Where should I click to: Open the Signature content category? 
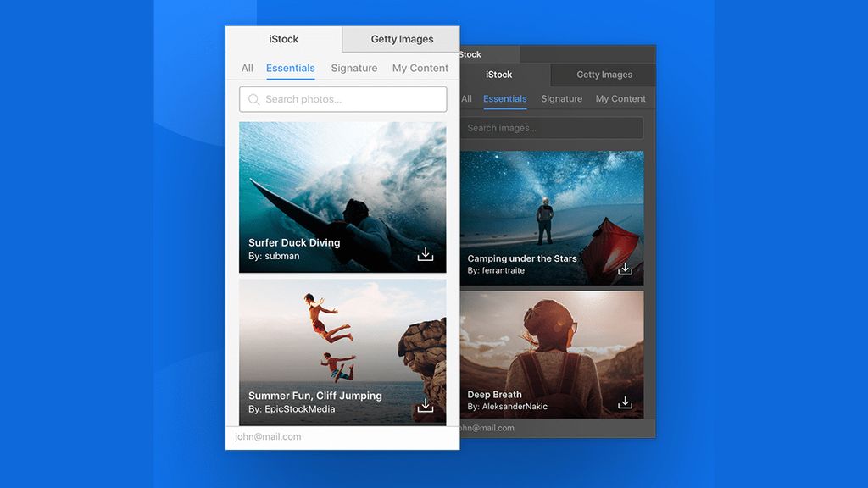pos(353,68)
